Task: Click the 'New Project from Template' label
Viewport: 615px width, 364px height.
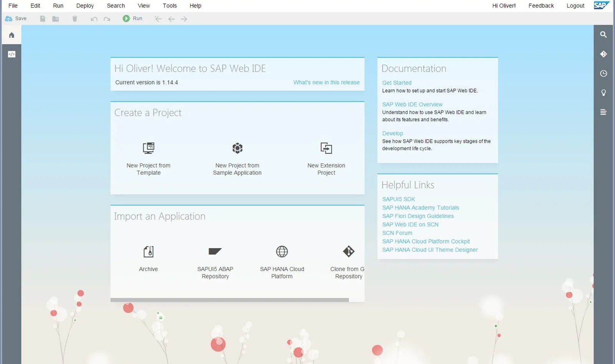Action: coord(148,169)
